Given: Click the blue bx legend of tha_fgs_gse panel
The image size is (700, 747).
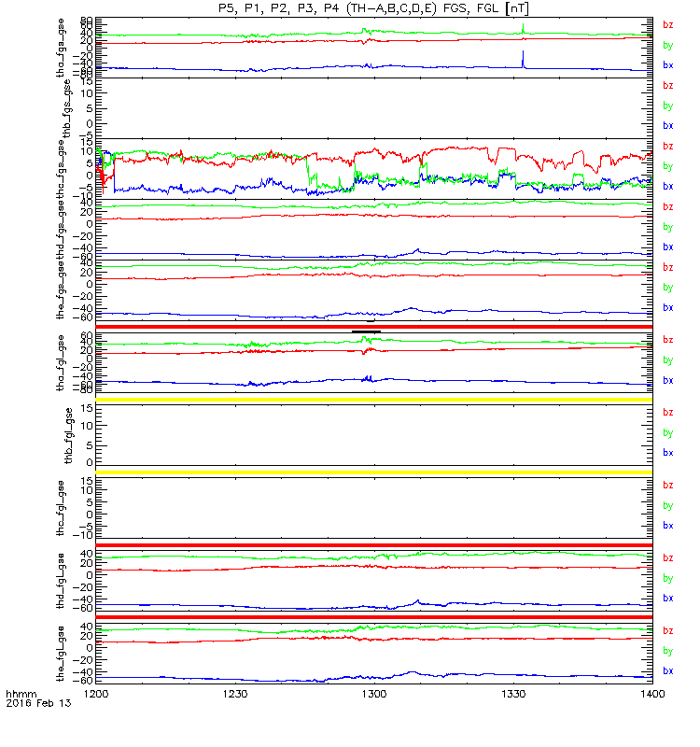Looking at the screenshot, I should coord(668,65).
